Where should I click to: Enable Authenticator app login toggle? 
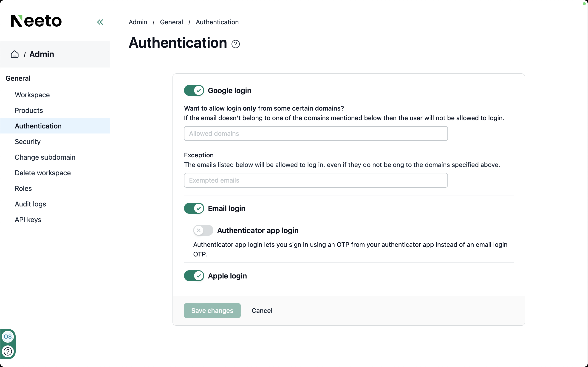click(x=203, y=230)
